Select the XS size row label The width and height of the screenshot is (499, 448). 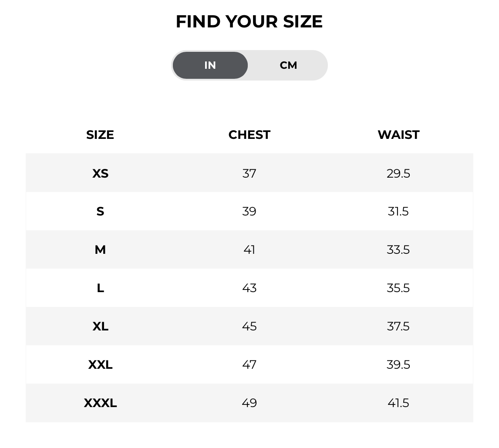(x=100, y=173)
